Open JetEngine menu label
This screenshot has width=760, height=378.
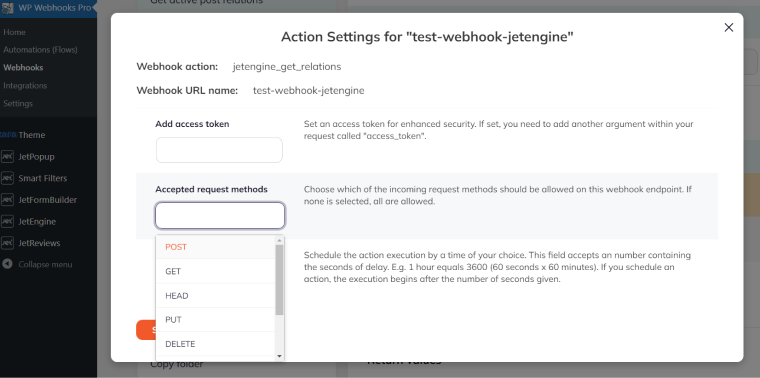pyautogui.click(x=37, y=221)
